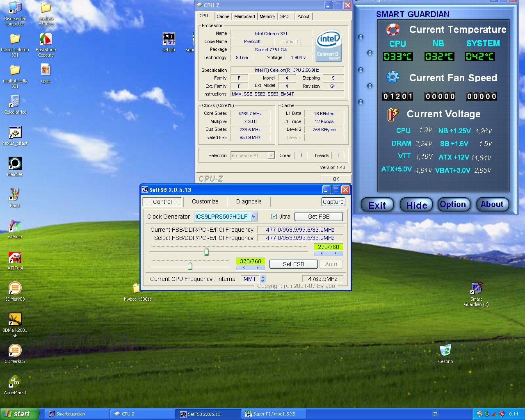Open hwbot celeron 331 folder
525x420 pixels.
click(x=15, y=44)
